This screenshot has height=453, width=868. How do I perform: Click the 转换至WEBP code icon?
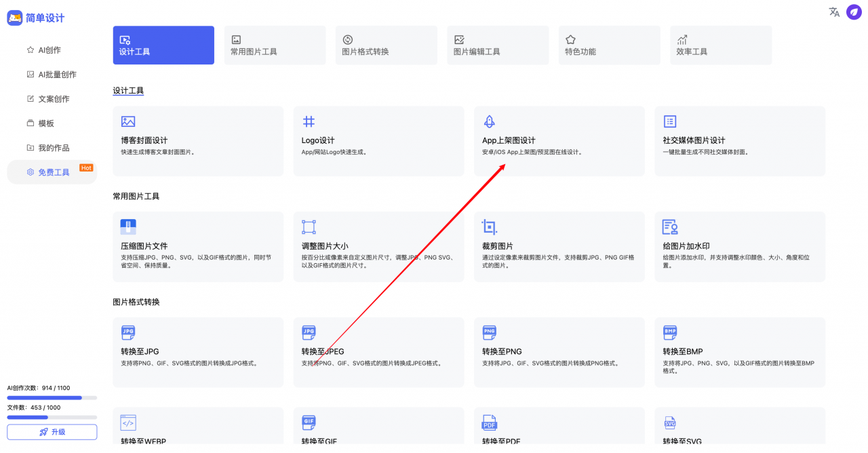pos(128,423)
